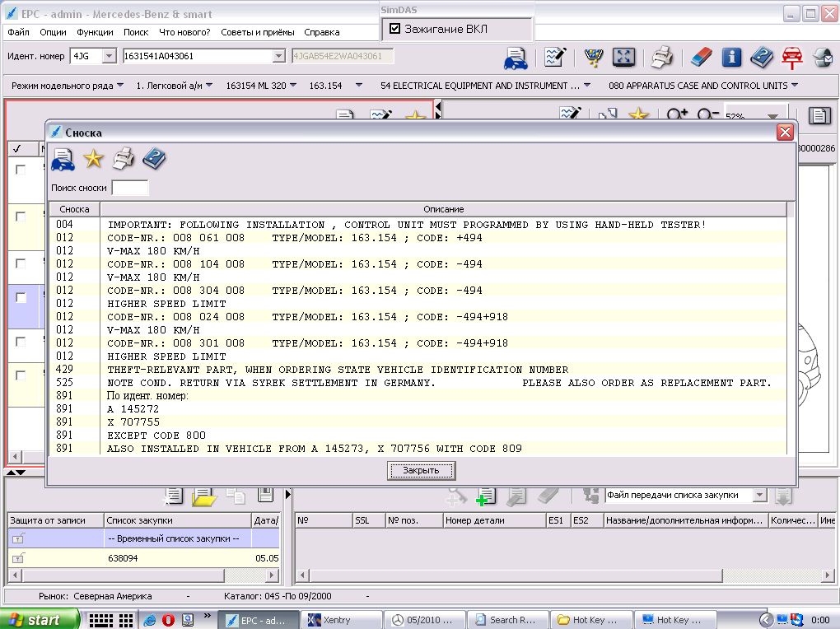840x629 pixels.
Task: Open the shopping cart icon
Action: tap(593, 58)
